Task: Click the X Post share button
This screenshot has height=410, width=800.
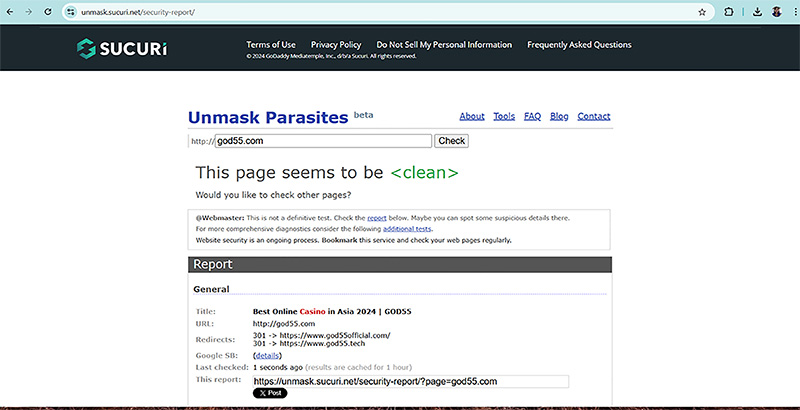Action: pos(270,393)
